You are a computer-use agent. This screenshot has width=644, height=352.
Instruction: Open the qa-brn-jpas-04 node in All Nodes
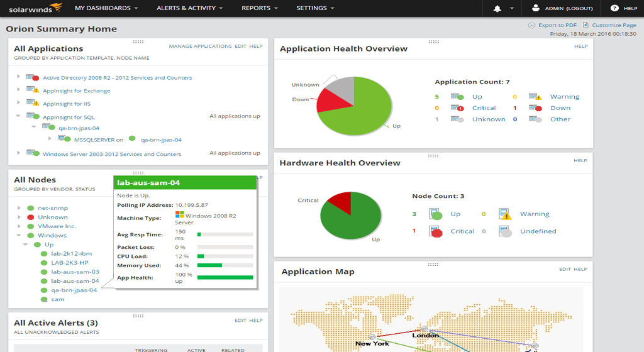74,290
